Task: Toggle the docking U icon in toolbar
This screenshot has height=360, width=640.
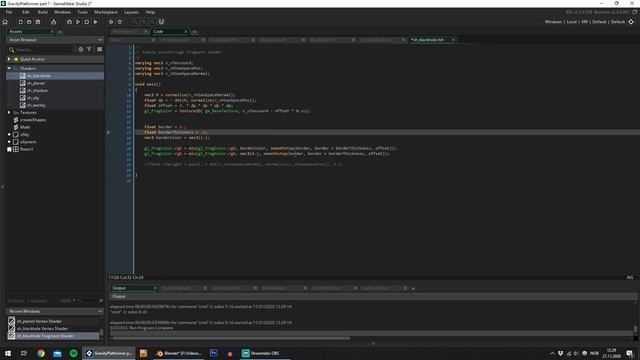Action: pos(161,22)
